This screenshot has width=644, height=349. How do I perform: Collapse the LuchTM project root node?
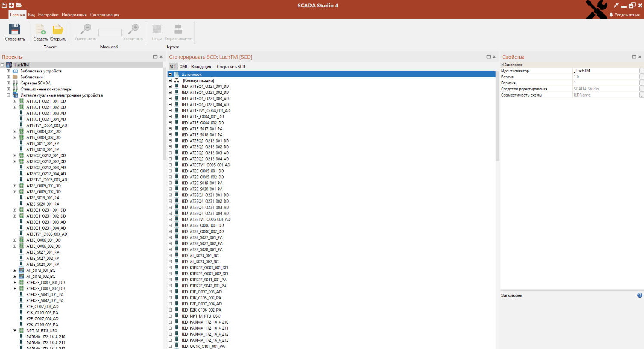click(x=3, y=65)
